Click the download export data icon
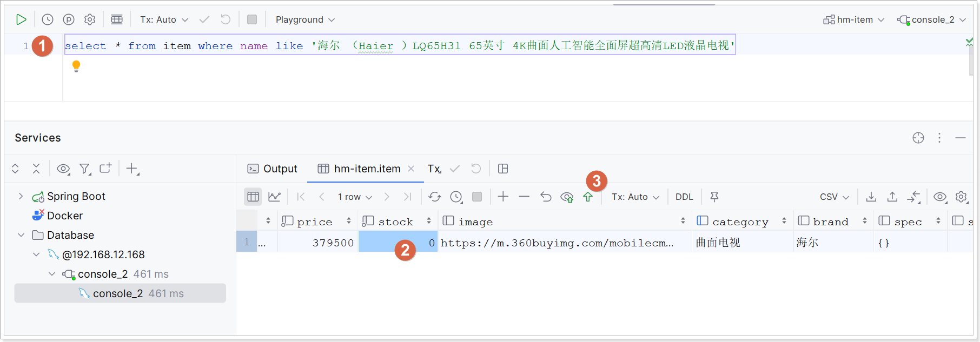The image size is (980, 342). pyautogui.click(x=871, y=197)
